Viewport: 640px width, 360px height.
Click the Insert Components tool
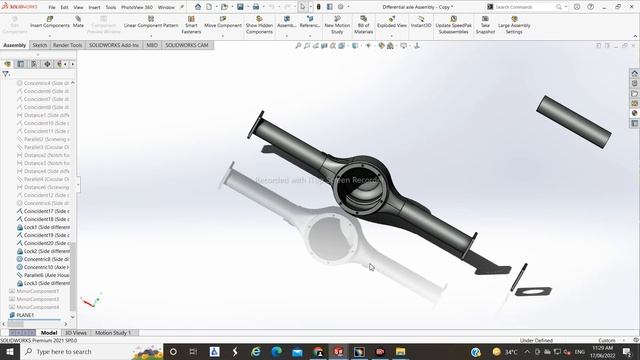click(50, 22)
